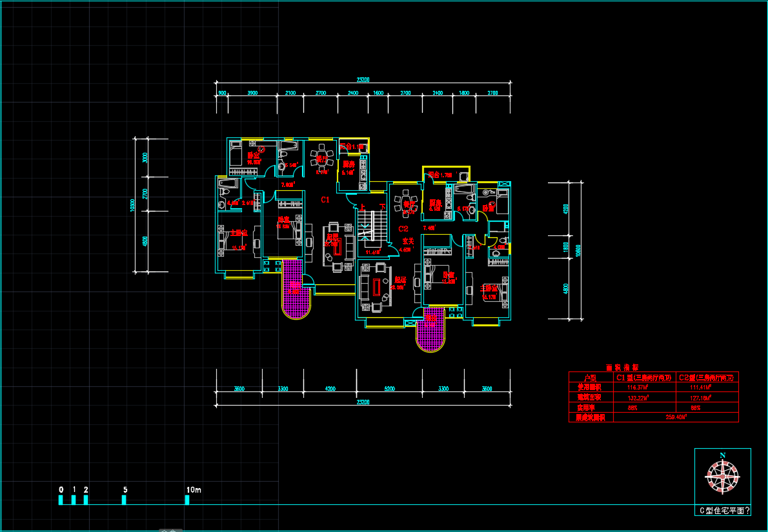Viewport: 768px width, 532px height.
Task: Select the C1 unit label
Action: point(325,200)
